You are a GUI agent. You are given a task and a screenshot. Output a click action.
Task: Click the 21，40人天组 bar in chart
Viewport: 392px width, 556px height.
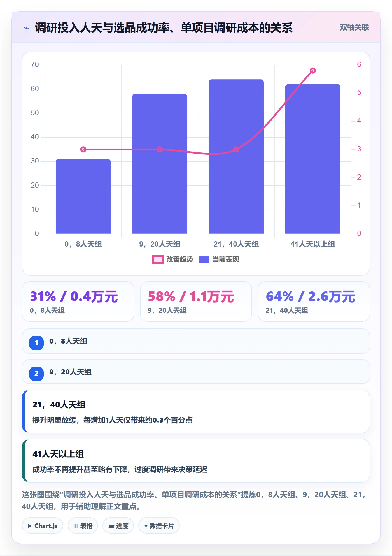tap(236, 156)
